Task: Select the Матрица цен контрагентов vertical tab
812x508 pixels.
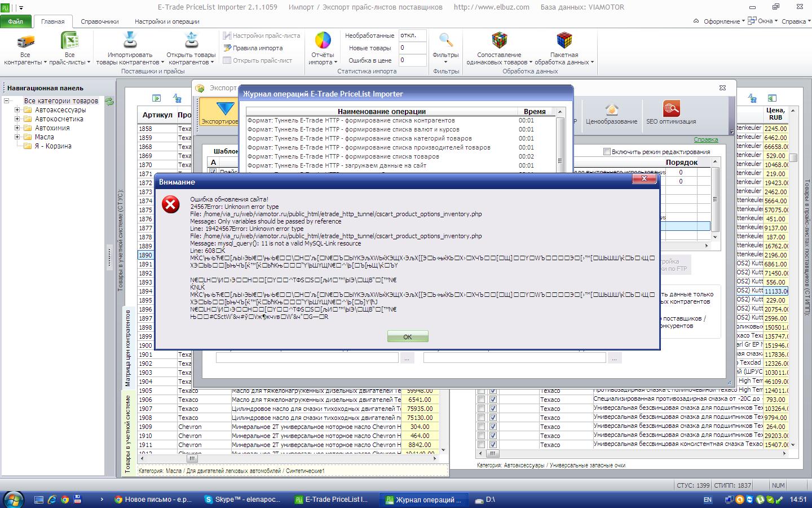Action: click(x=128, y=348)
